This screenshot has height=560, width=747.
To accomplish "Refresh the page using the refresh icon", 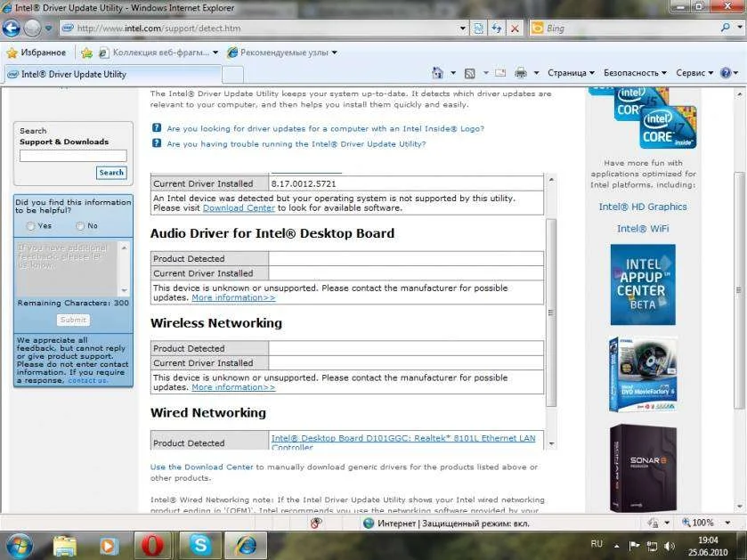I will pos(497,28).
